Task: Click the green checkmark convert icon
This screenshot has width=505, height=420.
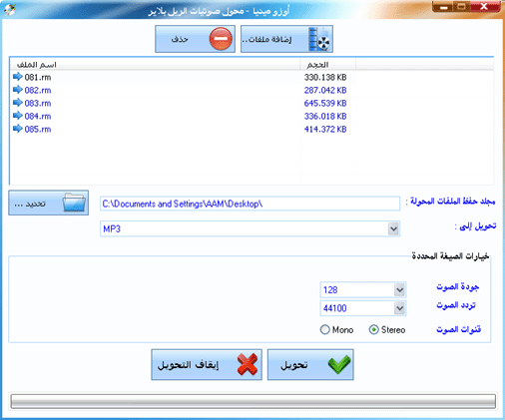Action: (x=339, y=364)
